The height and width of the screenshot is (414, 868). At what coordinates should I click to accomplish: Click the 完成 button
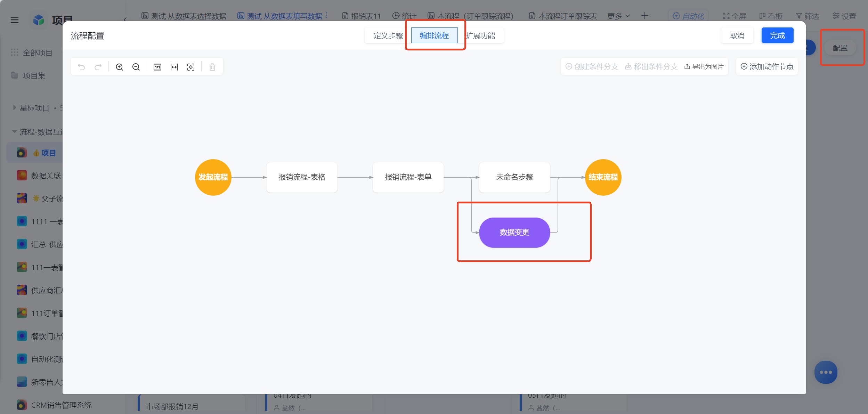point(777,35)
